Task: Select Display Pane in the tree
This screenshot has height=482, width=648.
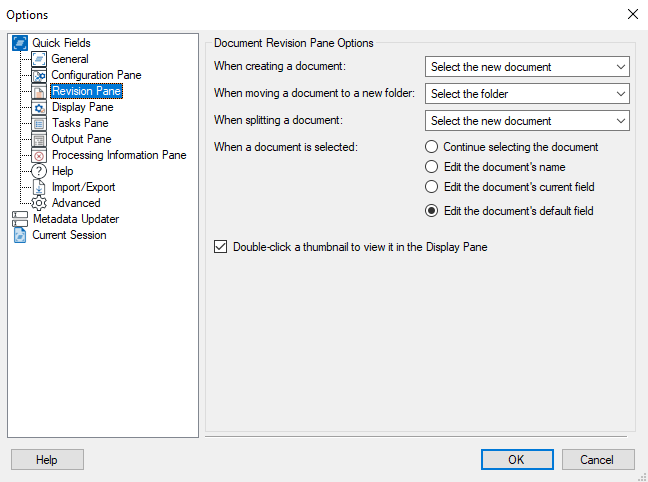Action: pos(82,107)
